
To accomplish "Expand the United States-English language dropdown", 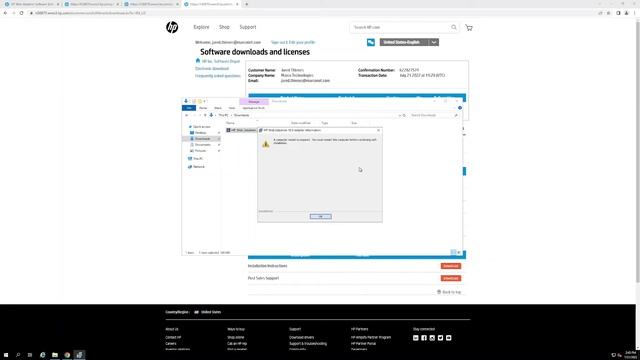I will coord(433,42).
